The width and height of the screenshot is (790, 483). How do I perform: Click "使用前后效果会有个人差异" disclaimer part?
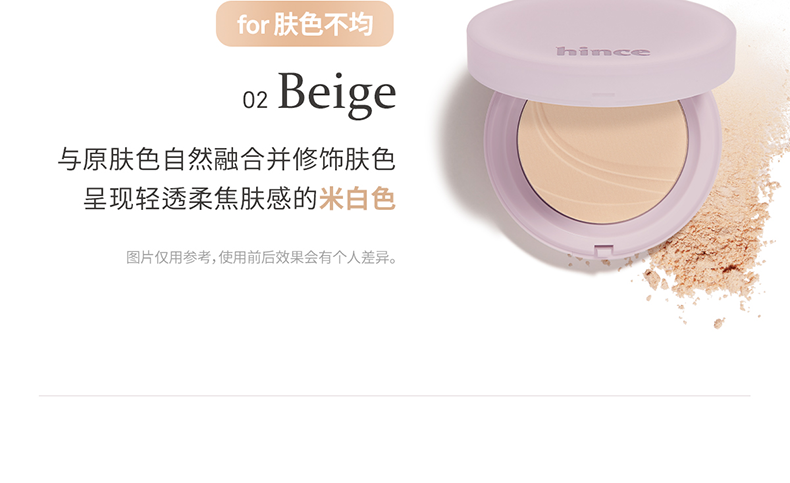307,257
